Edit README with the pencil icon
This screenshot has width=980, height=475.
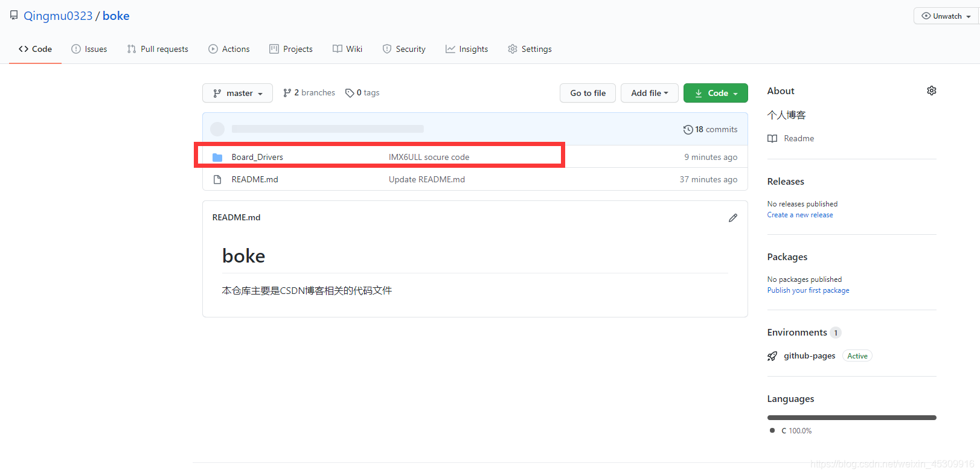tap(733, 217)
